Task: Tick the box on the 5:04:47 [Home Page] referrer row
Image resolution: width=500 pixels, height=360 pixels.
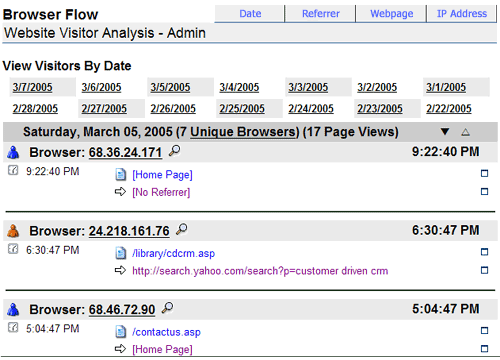Action: [x=484, y=349]
